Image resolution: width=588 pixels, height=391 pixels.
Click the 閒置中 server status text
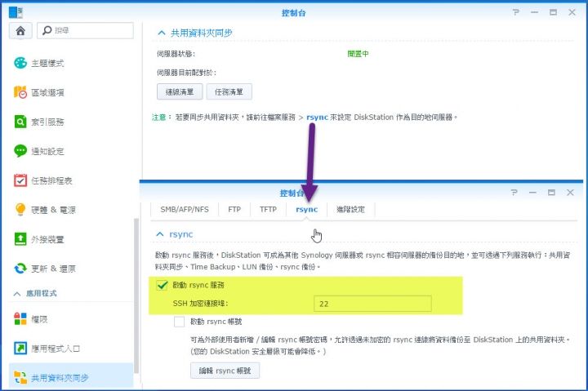[358, 54]
